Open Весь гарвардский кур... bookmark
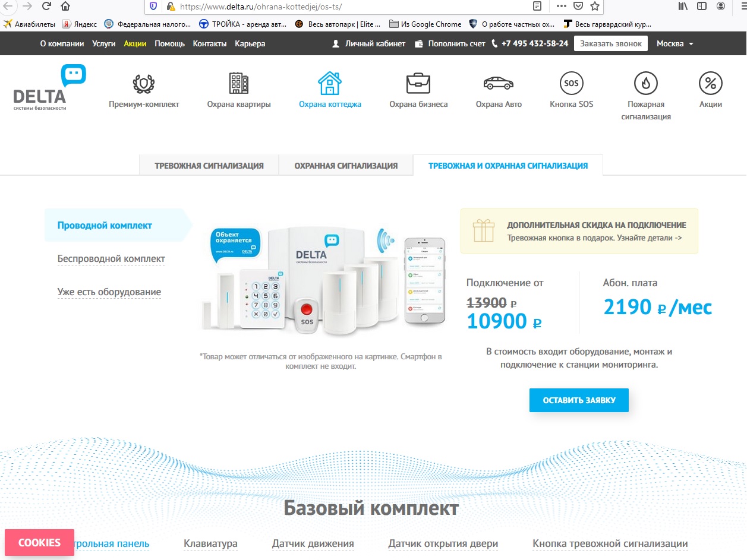The image size is (747, 560). pos(607,24)
